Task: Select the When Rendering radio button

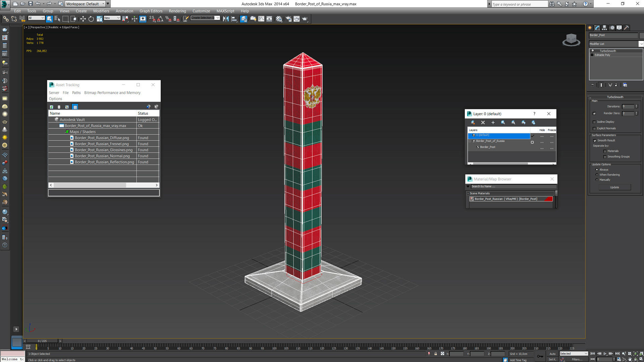Action: tap(597, 175)
